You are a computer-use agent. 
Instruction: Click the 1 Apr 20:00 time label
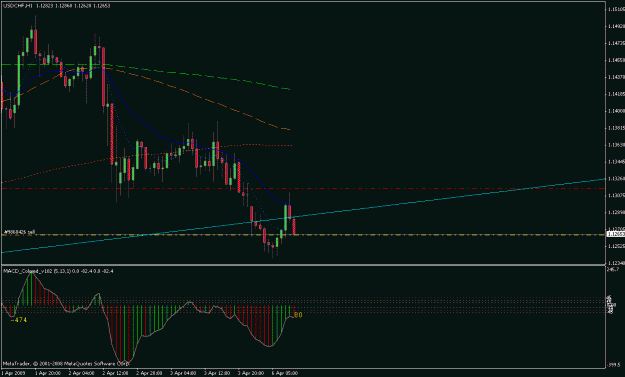pos(48,373)
